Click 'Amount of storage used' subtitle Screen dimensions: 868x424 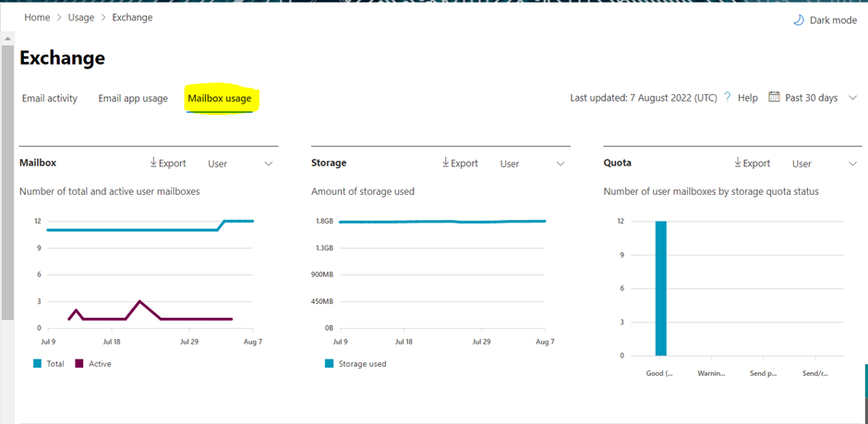click(363, 191)
